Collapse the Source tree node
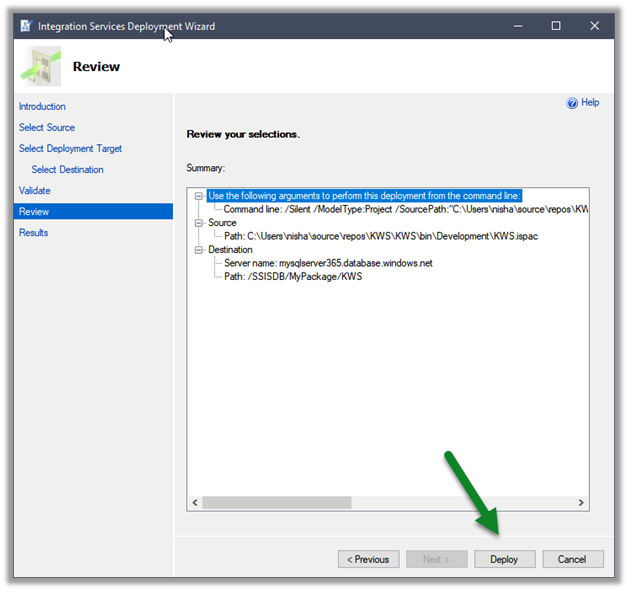 click(199, 223)
